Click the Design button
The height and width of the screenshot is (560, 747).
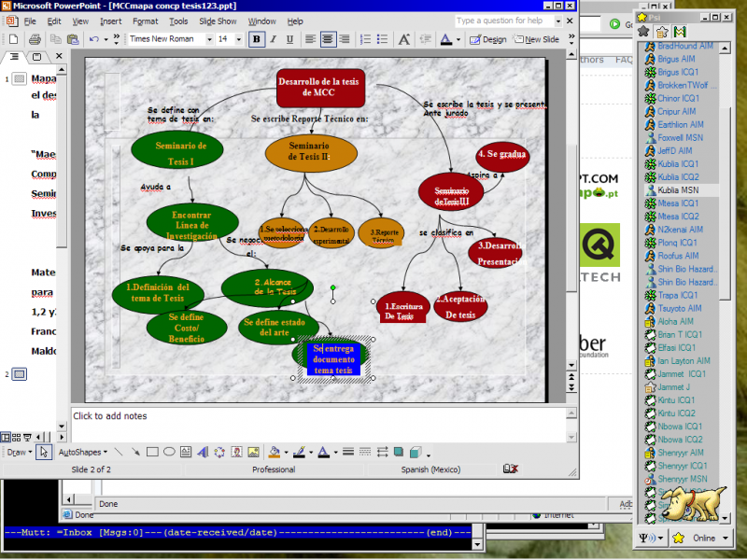click(488, 39)
